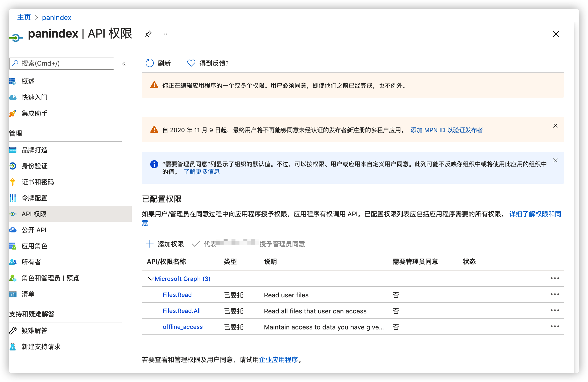Collapse the left sidebar with the chevron
Screen dimensions: 588x382
tap(124, 63)
